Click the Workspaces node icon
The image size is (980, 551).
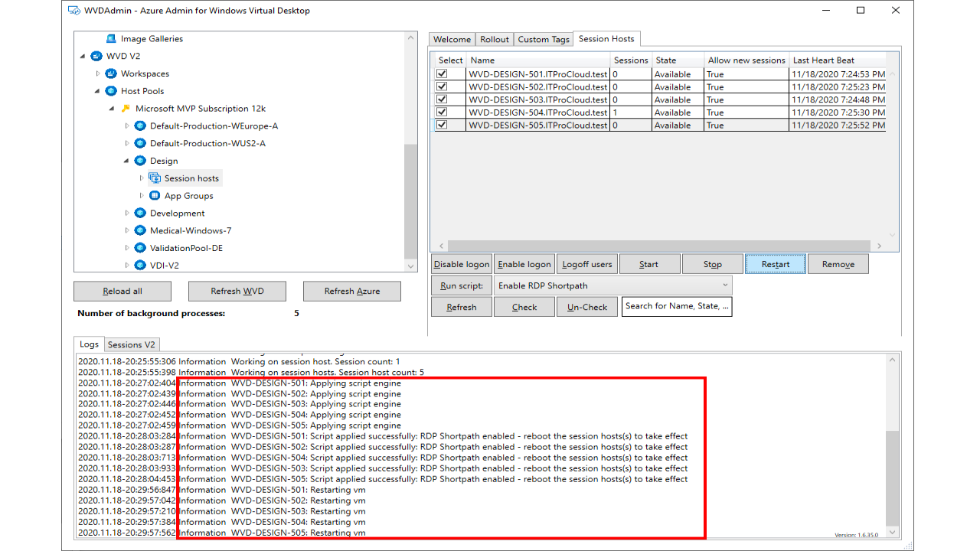tap(111, 73)
